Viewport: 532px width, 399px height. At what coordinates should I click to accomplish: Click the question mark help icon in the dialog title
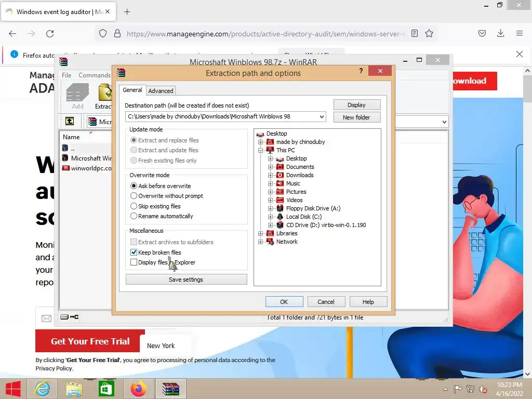[x=361, y=71]
